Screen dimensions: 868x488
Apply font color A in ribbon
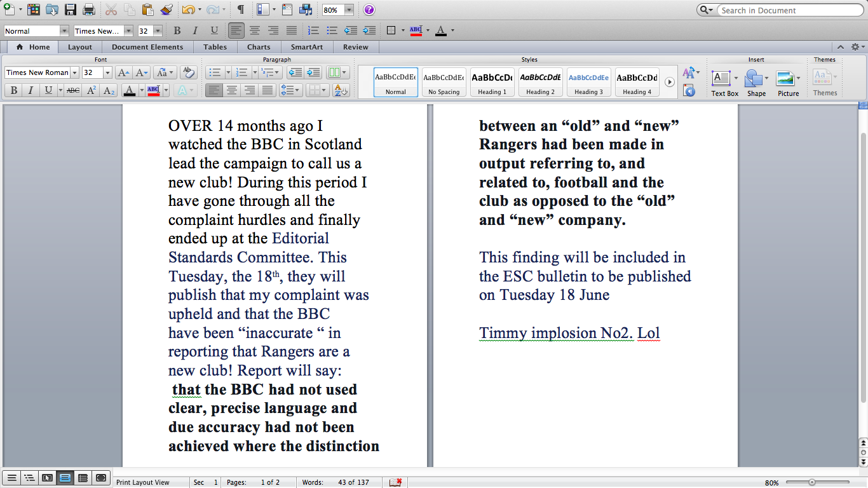[x=130, y=90]
